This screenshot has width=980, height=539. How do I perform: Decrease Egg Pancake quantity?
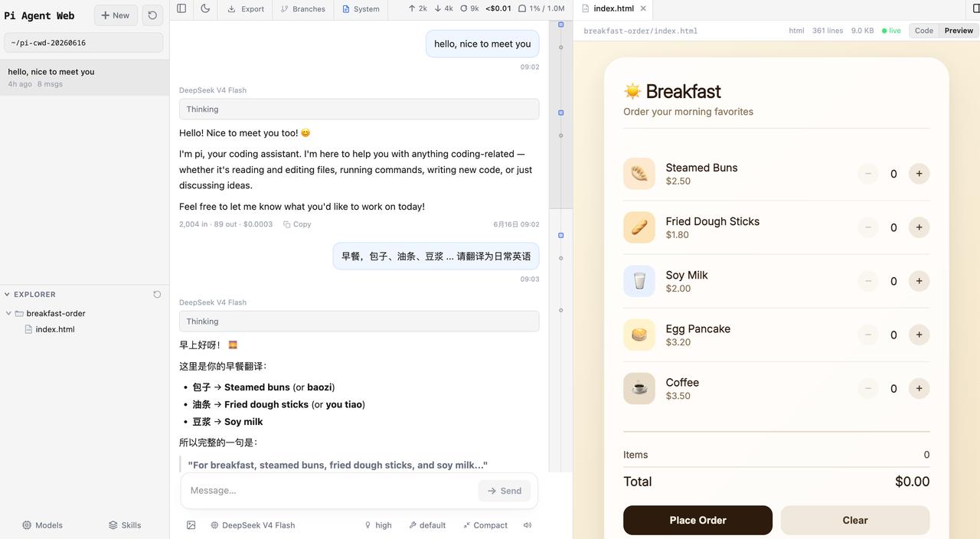(x=868, y=335)
